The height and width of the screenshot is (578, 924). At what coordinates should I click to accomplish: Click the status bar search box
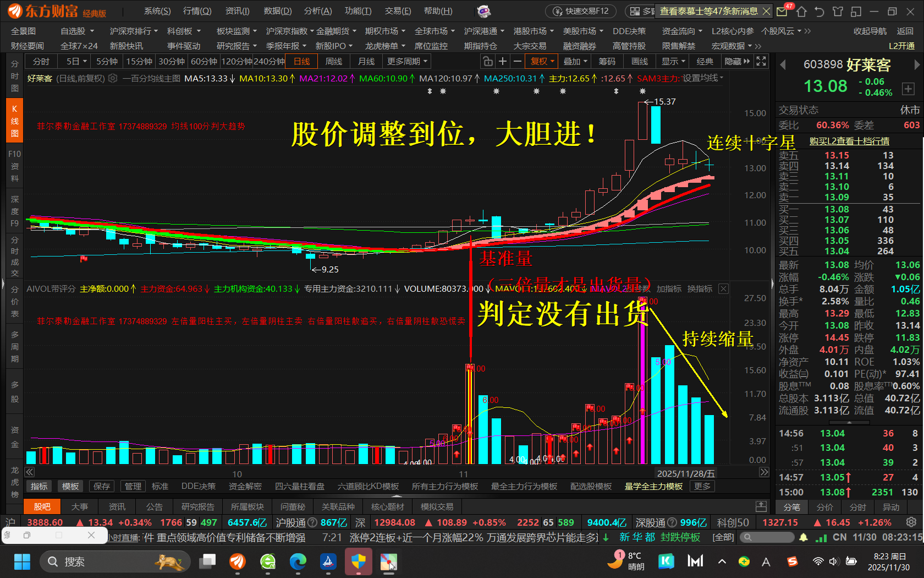(x=767, y=537)
